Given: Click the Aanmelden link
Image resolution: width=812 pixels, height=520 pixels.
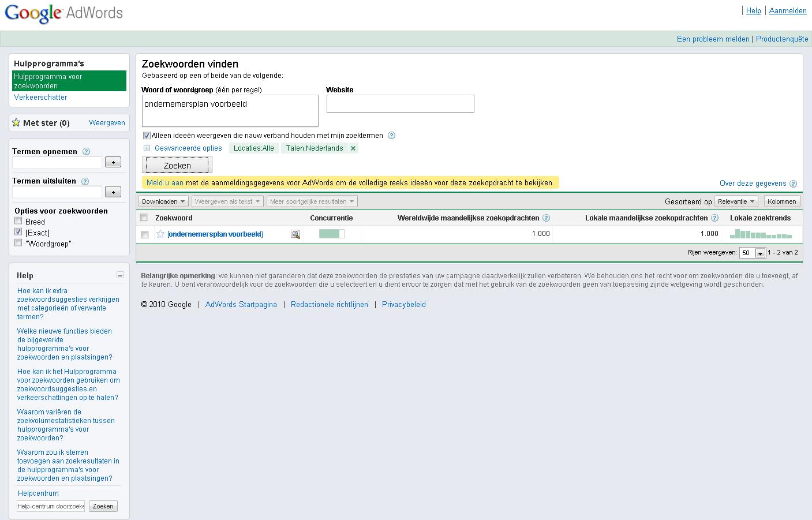Looking at the screenshot, I should (x=788, y=11).
